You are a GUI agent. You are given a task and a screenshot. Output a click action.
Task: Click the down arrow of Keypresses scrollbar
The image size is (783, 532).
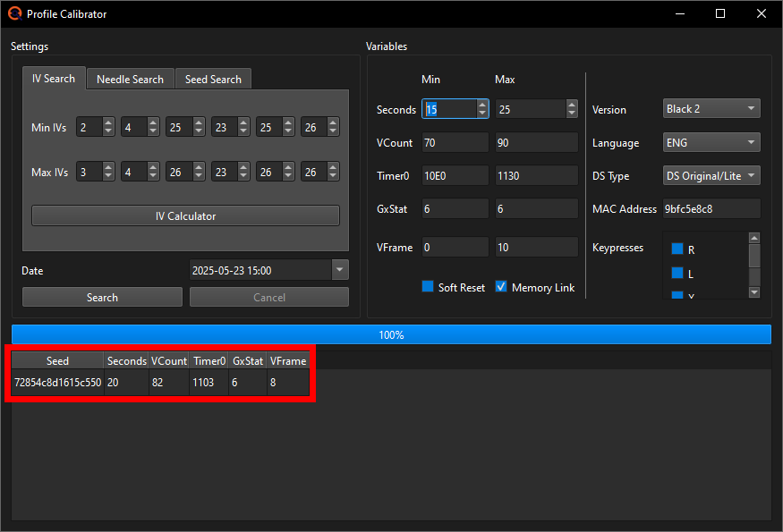click(754, 292)
